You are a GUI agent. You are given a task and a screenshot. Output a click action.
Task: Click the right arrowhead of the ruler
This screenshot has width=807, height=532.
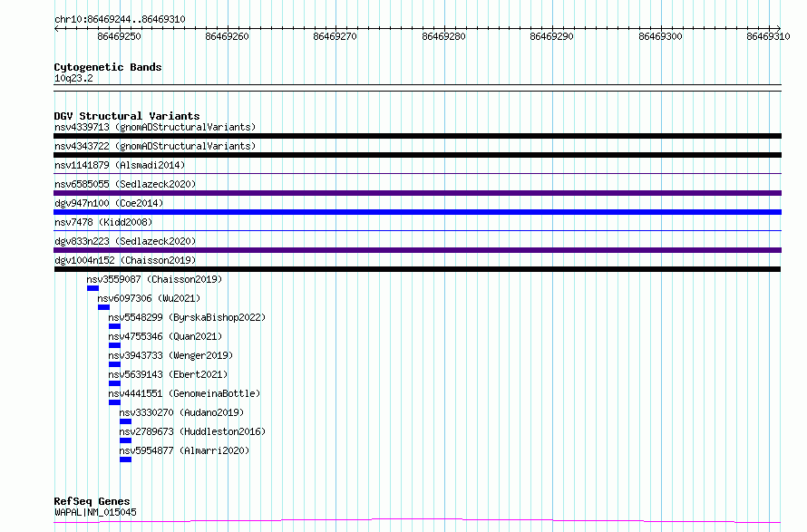click(779, 28)
